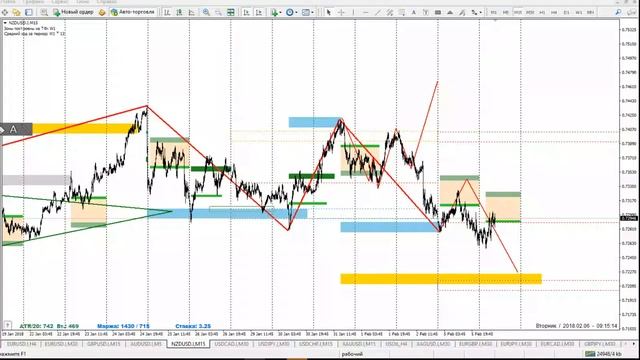
Task: Open the XAUUSD,M15 chart tab
Action: 359,344
